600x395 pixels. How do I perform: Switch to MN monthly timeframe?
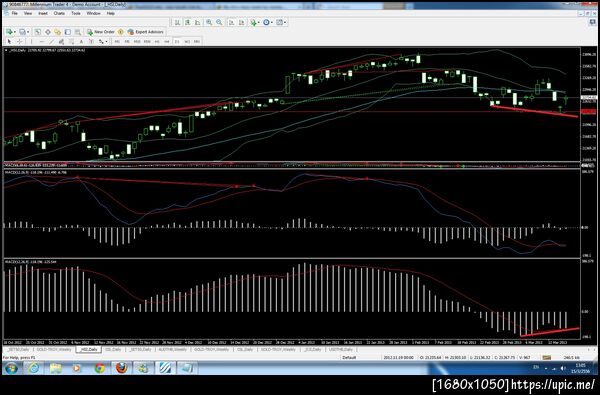197,41
